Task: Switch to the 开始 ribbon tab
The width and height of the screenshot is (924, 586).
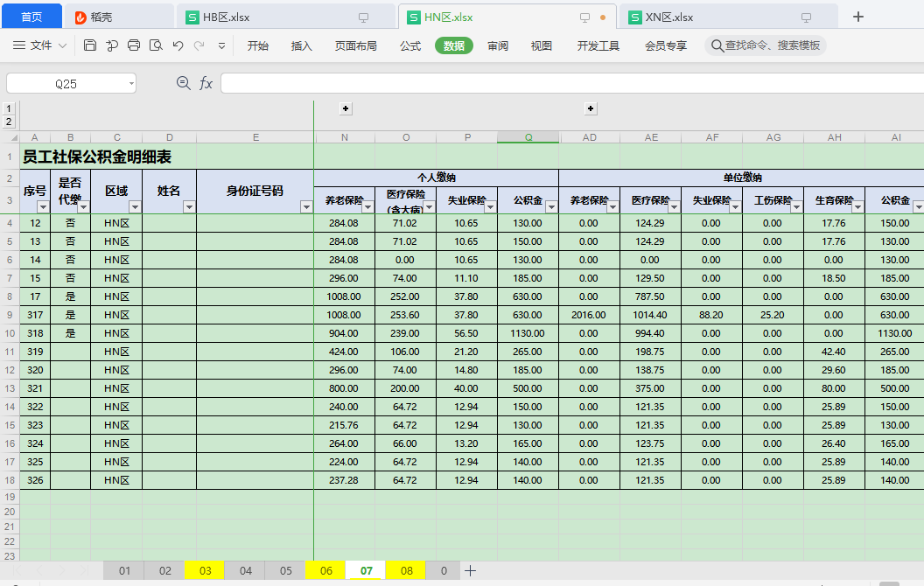Action: pyautogui.click(x=257, y=45)
